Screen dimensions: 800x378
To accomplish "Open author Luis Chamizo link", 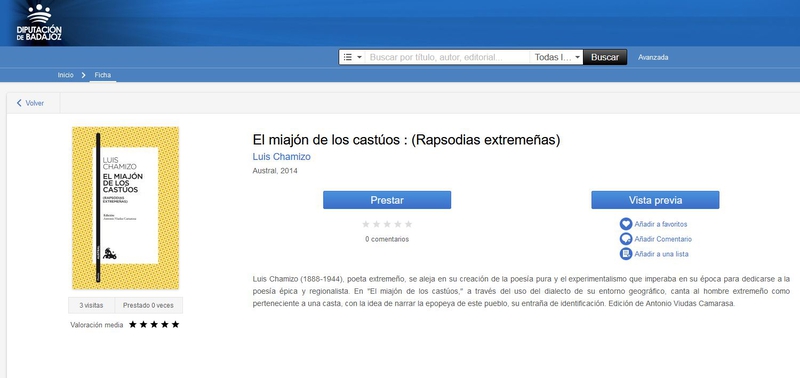I will (x=281, y=157).
